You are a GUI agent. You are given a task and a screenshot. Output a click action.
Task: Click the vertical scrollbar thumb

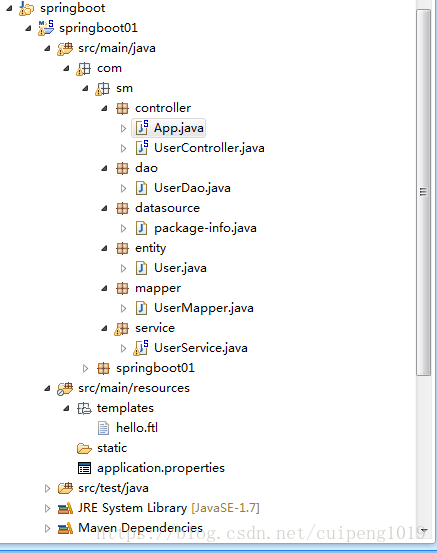click(423, 193)
